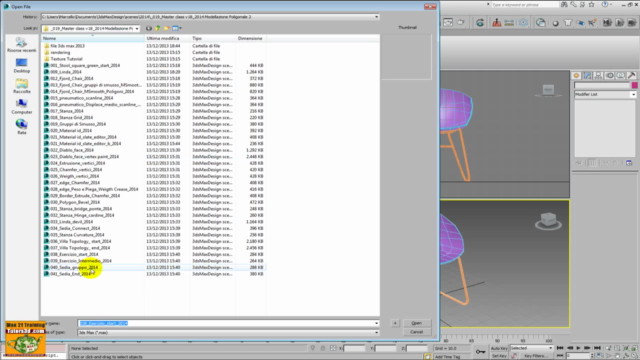Open the Utilities hammer tab

(x=631, y=76)
